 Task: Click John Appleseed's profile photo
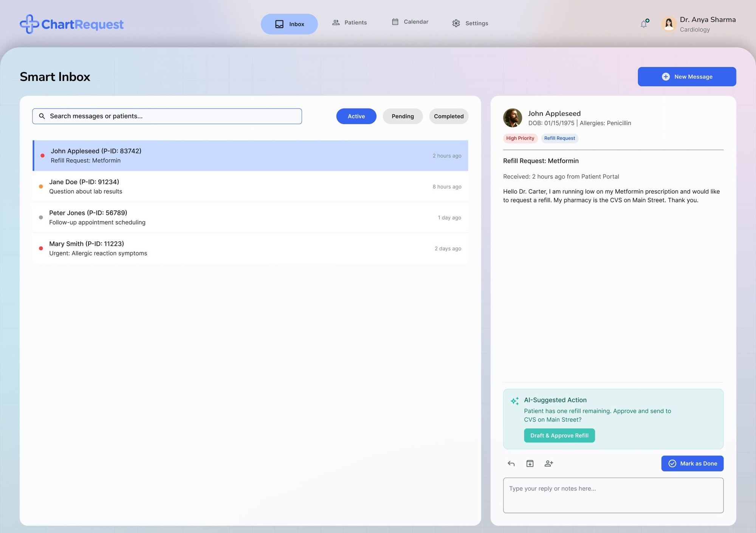coord(513,118)
